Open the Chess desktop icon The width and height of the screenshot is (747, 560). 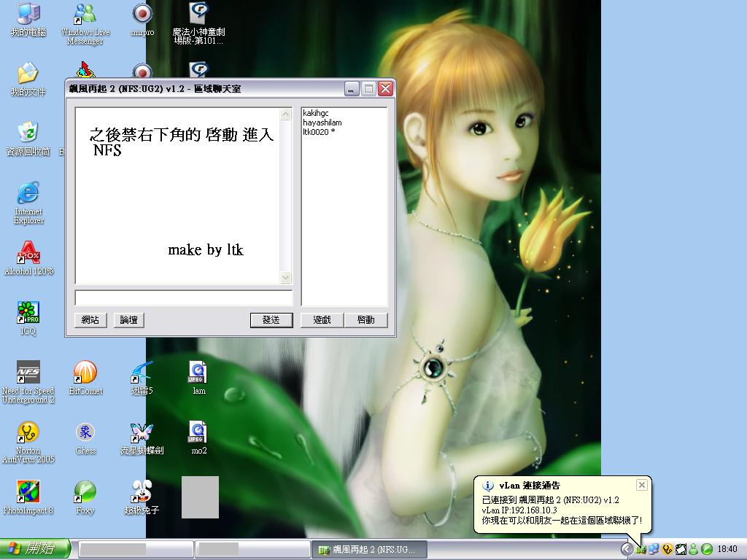pyautogui.click(x=85, y=433)
